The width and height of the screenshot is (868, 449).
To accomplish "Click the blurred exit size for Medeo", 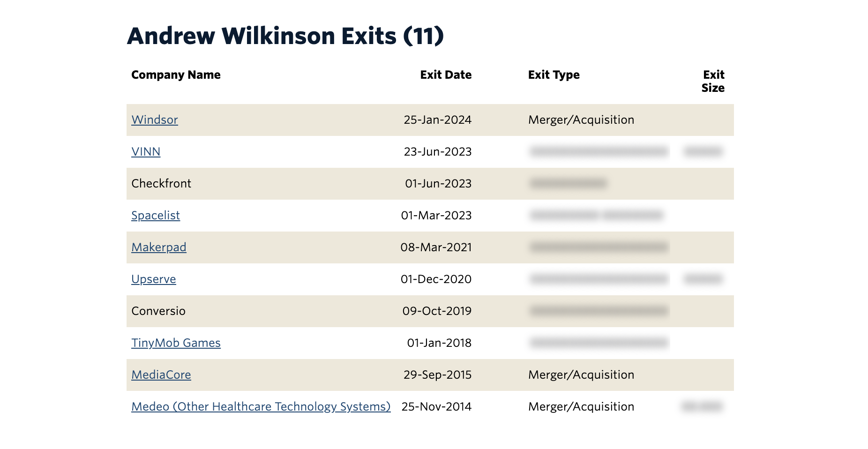I will coord(702,406).
